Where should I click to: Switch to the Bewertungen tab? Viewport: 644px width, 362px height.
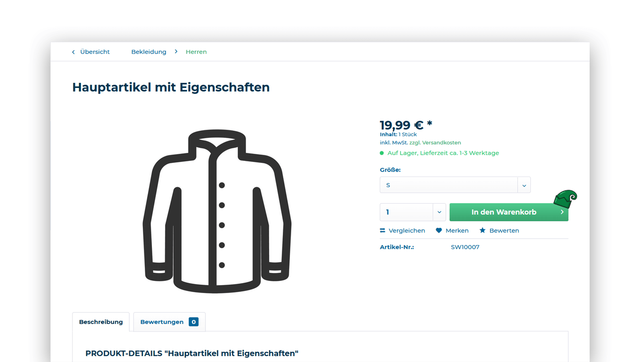point(162,322)
